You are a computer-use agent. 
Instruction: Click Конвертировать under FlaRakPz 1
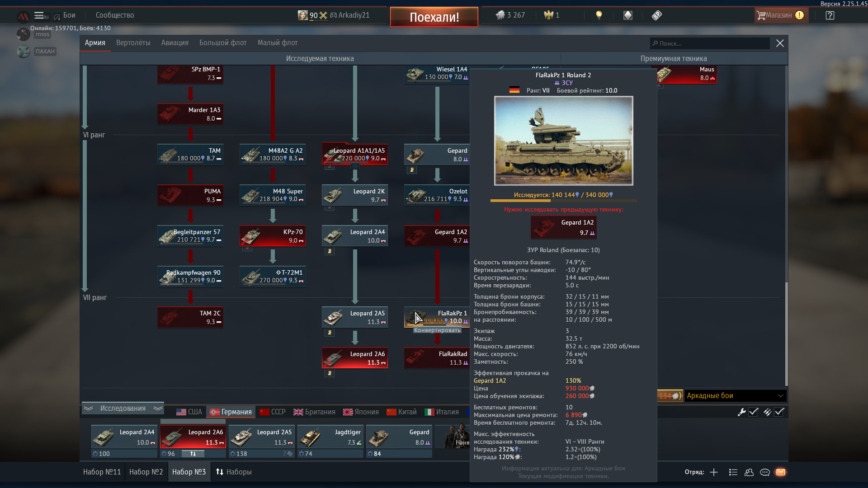click(x=437, y=330)
